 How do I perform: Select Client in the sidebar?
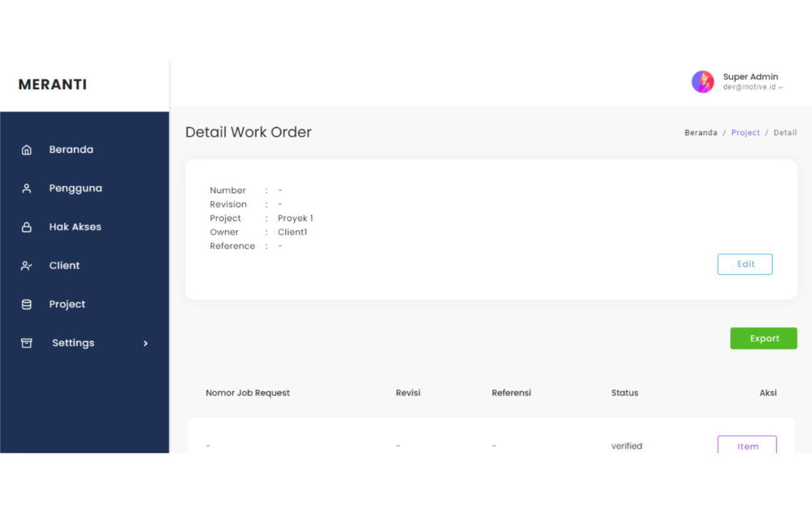tap(65, 266)
